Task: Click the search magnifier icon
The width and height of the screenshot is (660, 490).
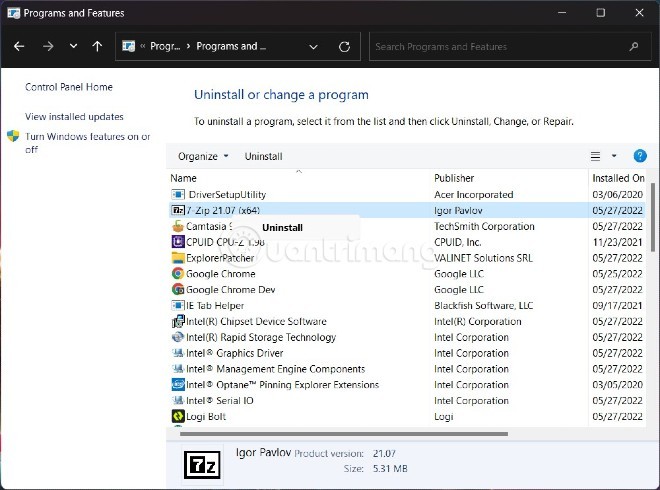Action: pyautogui.click(x=634, y=46)
